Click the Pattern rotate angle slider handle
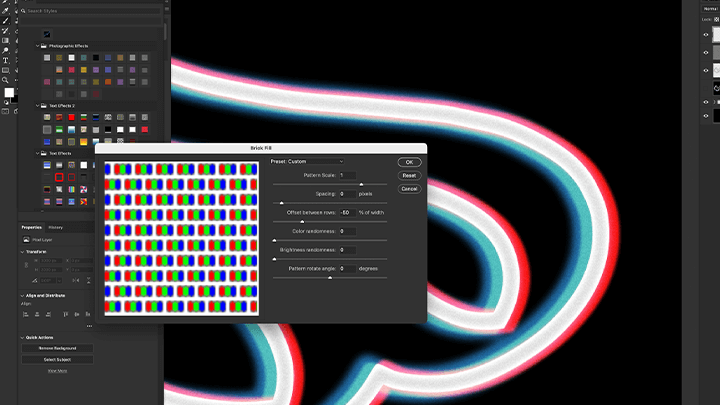 330,278
